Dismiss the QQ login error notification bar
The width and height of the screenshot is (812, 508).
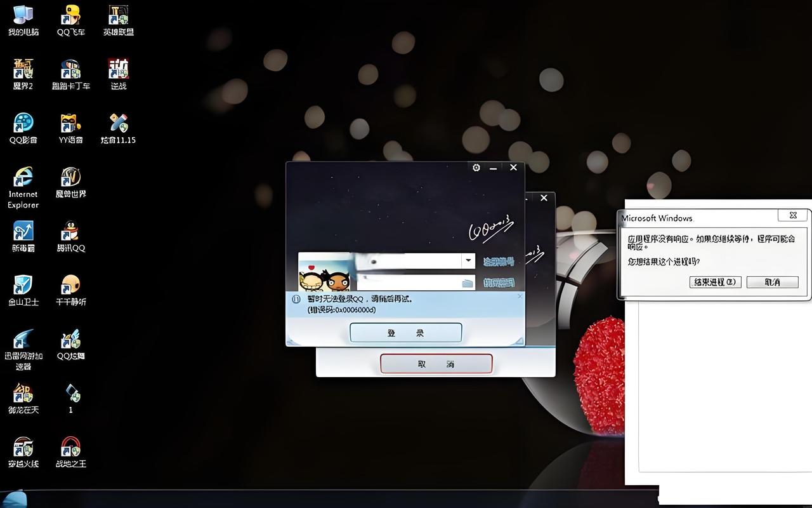pyautogui.click(x=520, y=296)
